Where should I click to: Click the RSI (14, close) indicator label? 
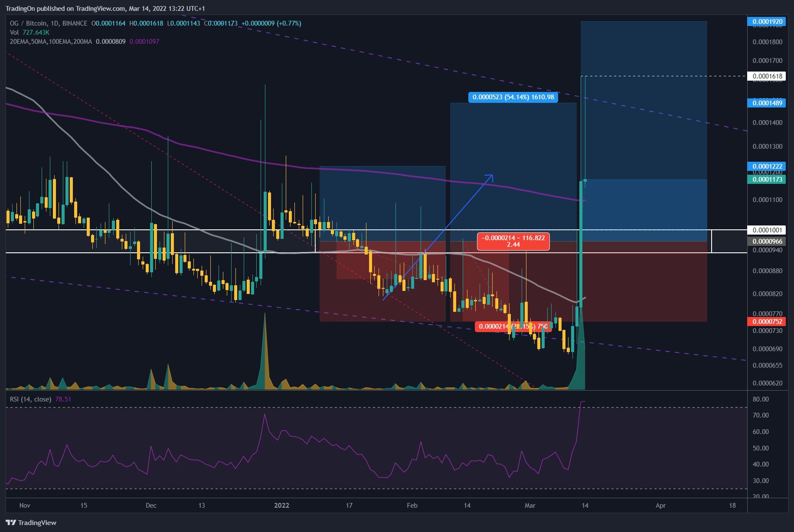coord(30,399)
